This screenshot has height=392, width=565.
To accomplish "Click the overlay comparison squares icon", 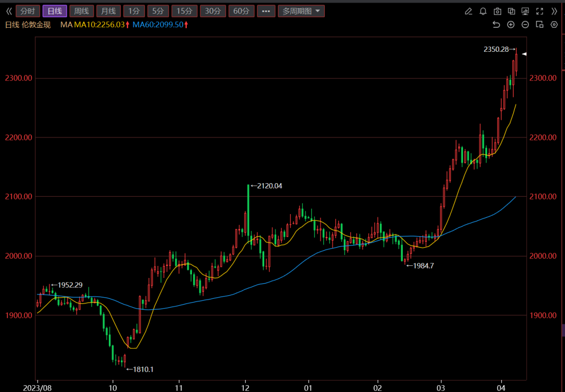I will click(512, 11).
